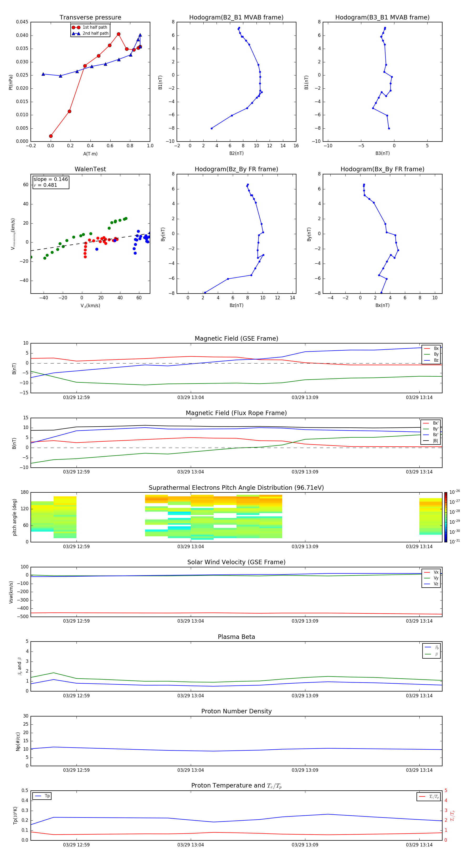Click the 'Hodogram(Bx_By FR frame)' title

382,169
